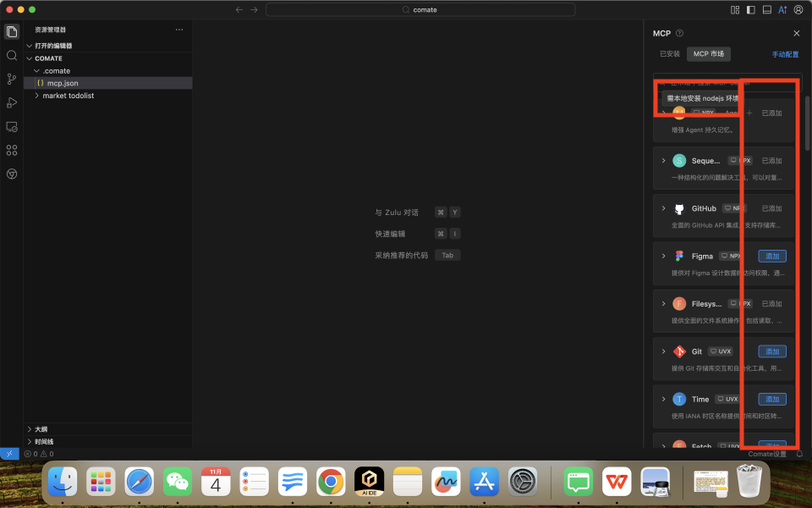This screenshot has width=812, height=508.
Task: Expand the 大纲 outline section
Action: tap(41, 429)
